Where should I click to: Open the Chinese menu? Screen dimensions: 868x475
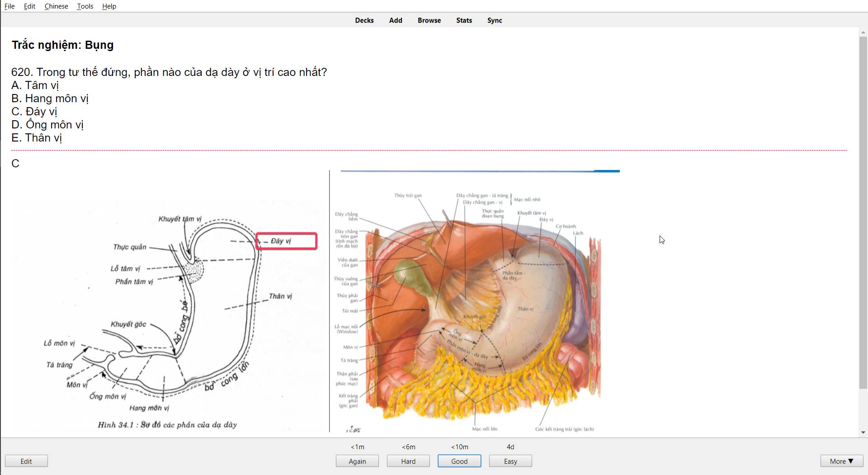point(56,6)
